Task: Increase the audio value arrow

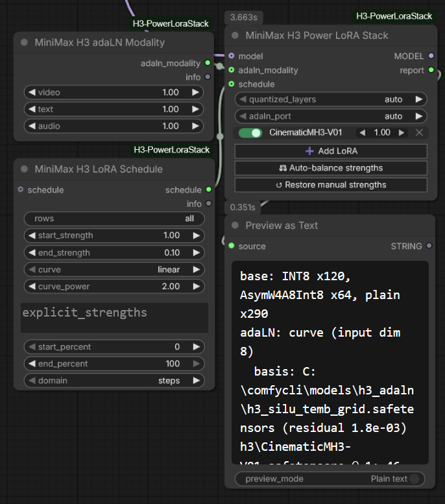Action: (x=195, y=126)
